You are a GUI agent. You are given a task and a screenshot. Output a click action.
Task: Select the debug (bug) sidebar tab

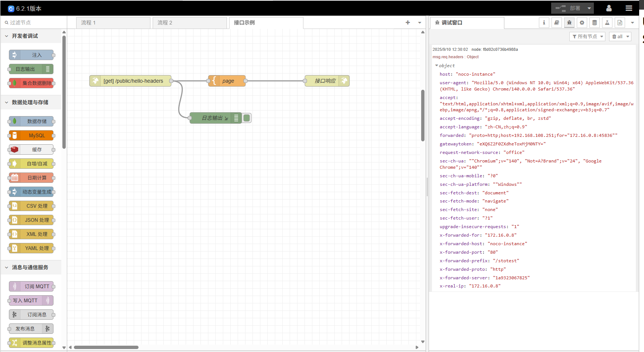(x=569, y=23)
